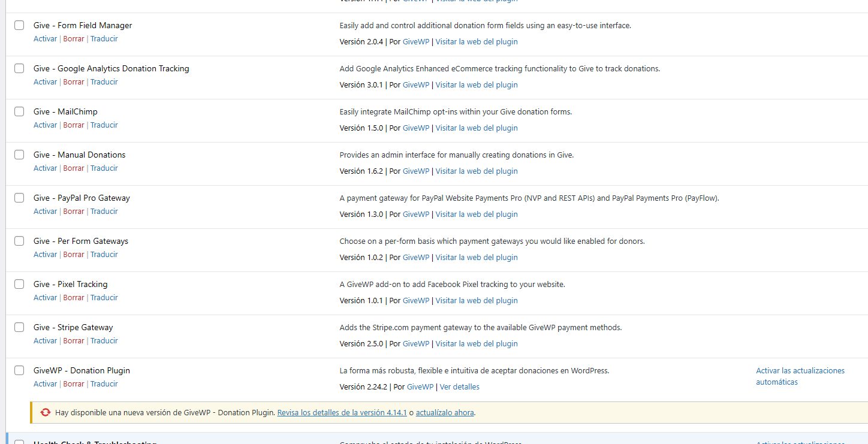
Task: Click 'actualízalo ahora' to update GiveWP
Action: pos(444,413)
